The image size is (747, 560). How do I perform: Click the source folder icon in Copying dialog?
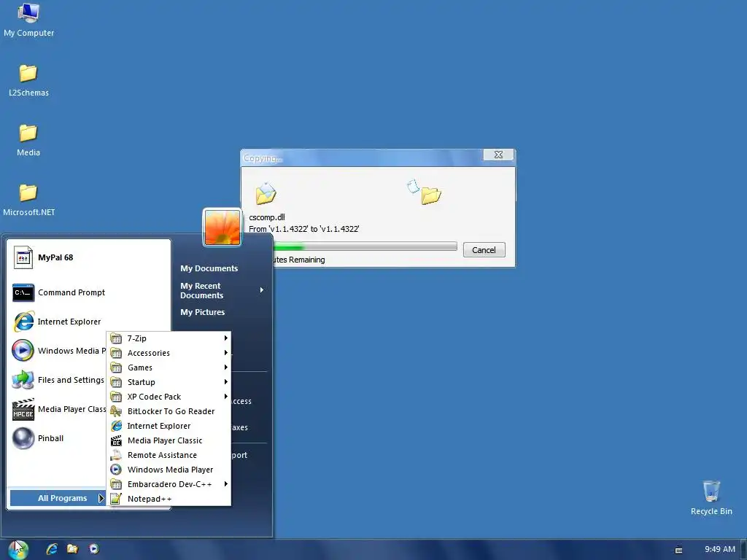pos(266,193)
